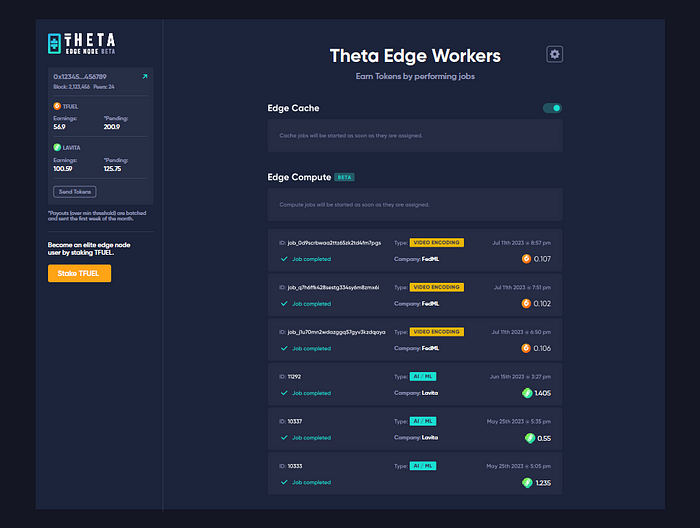
Task: Click checkmark for job 10337
Action: click(x=284, y=437)
